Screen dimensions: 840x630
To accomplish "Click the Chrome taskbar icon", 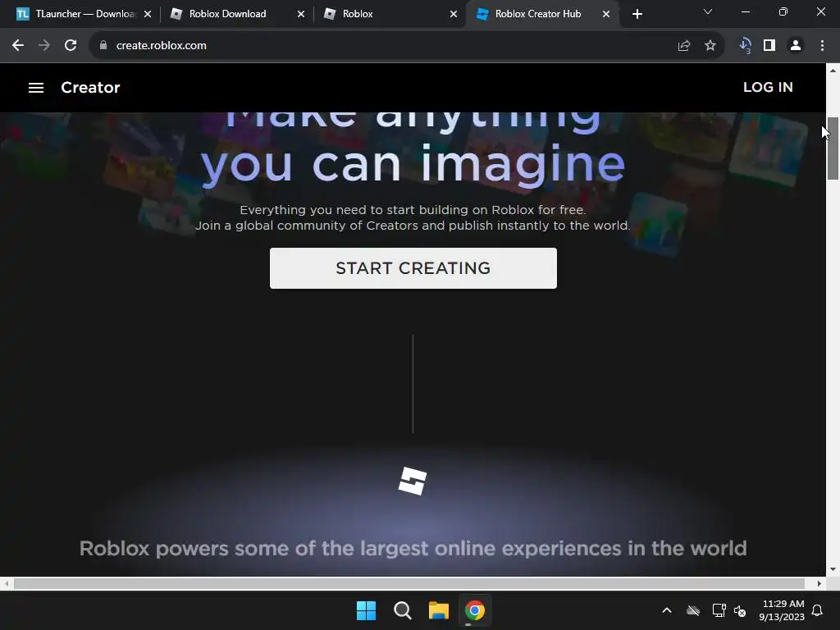I will coord(475,610).
